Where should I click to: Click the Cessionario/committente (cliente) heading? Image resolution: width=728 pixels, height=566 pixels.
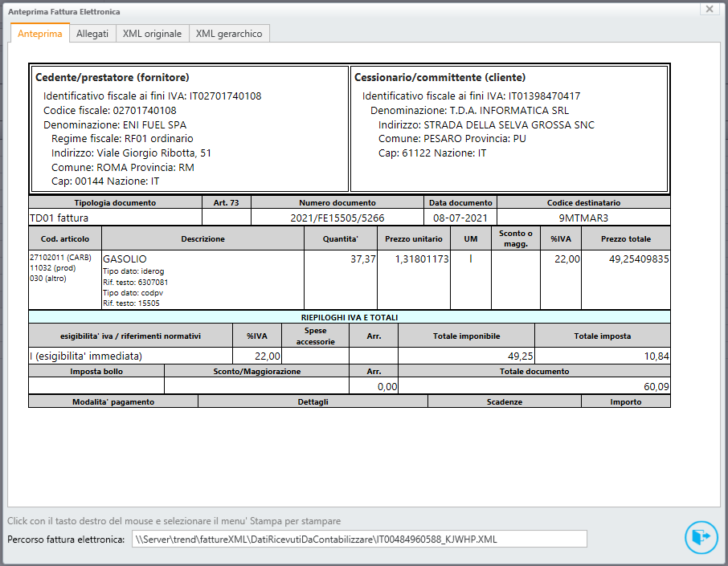click(x=440, y=78)
